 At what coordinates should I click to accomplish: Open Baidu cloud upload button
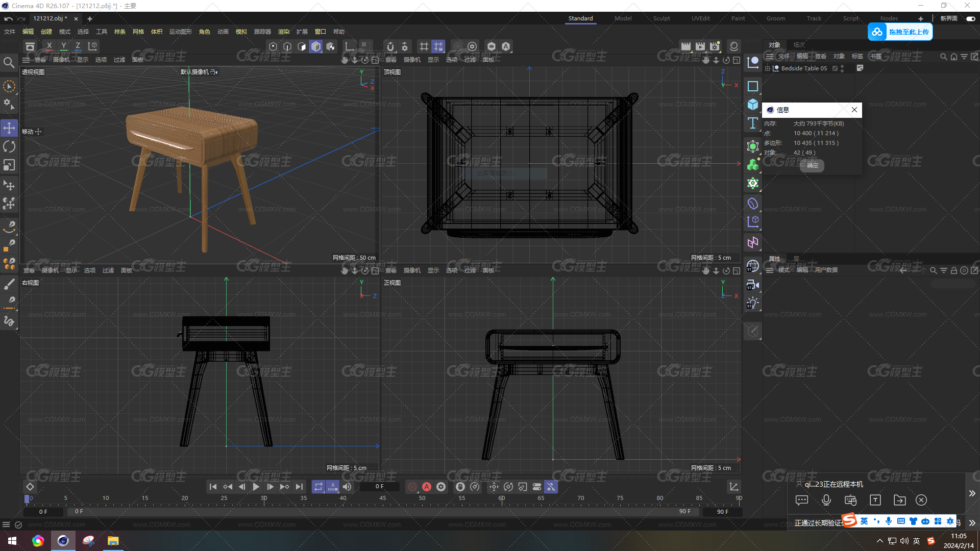click(x=900, y=32)
